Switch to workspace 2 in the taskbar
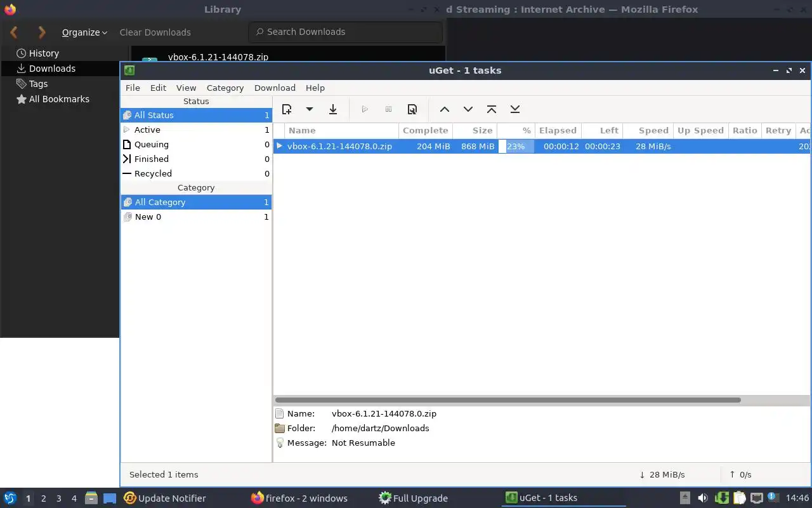The height and width of the screenshot is (508, 812). [x=43, y=498]
